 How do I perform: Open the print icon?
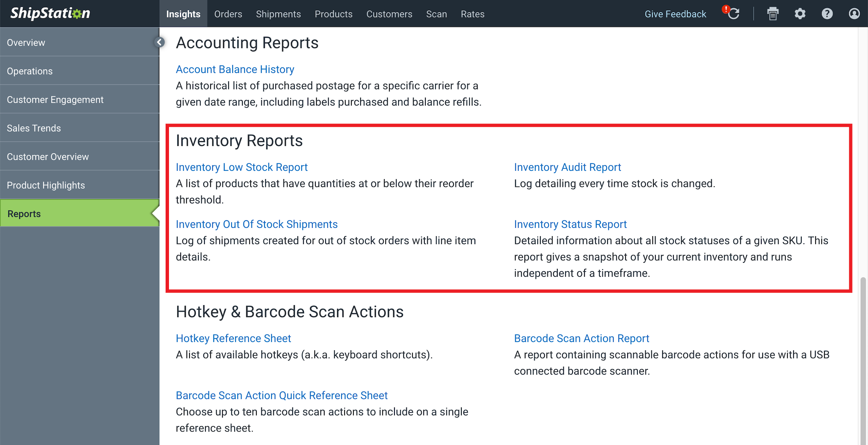pyautogui.click(x=772, y=14)
